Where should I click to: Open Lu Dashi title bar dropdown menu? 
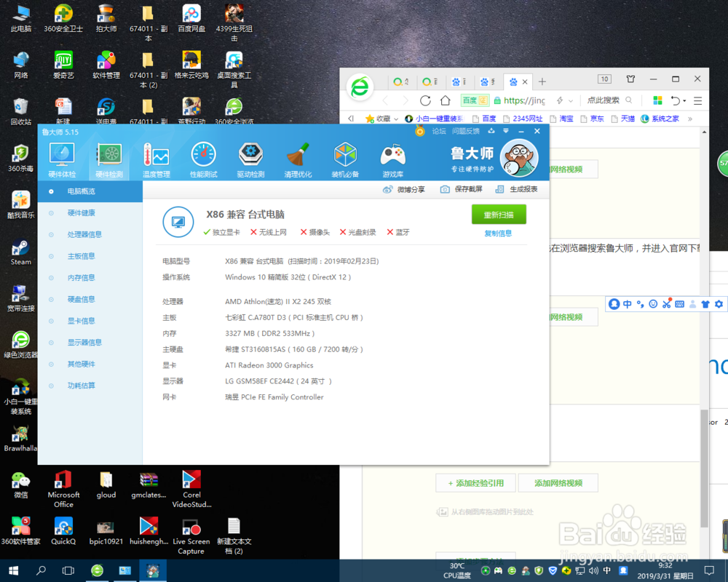tap(506, 131)
